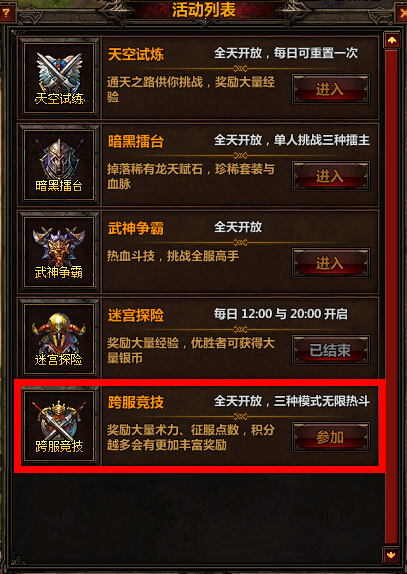Image resolution: width=407 pixels, height=574 pixels.
Task: Select the 天空试炼 crossed-swords icon
Action: pyautogui.click(x=59, y=78)
